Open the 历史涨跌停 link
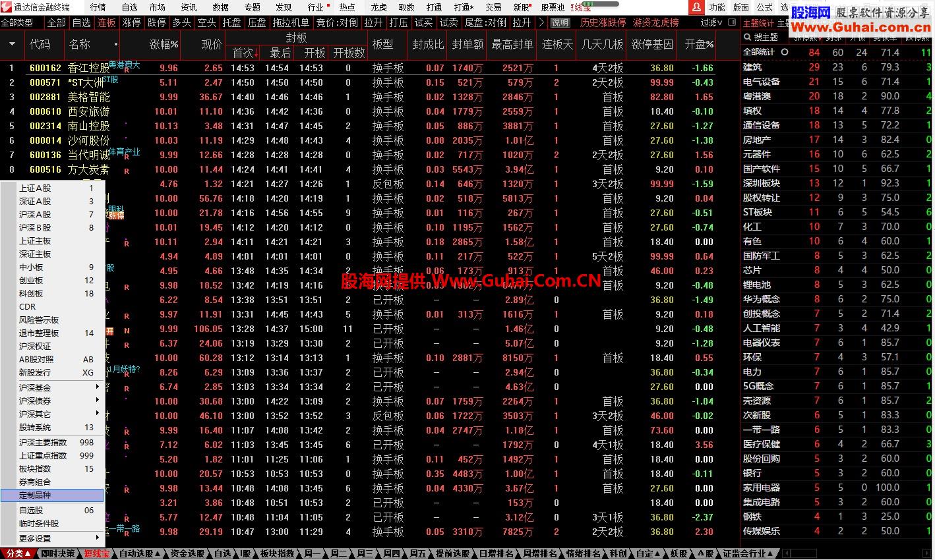The height and width of the screenshot is (560, 935). click(x=603, y=22)
